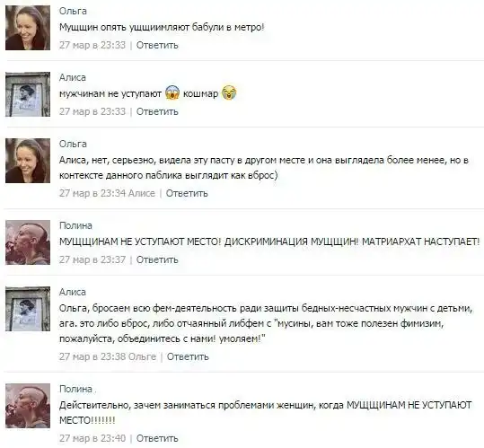Open Полина's avatar on the 23:37 comment
Screen dimensions: 484x448
click(28, 242)
